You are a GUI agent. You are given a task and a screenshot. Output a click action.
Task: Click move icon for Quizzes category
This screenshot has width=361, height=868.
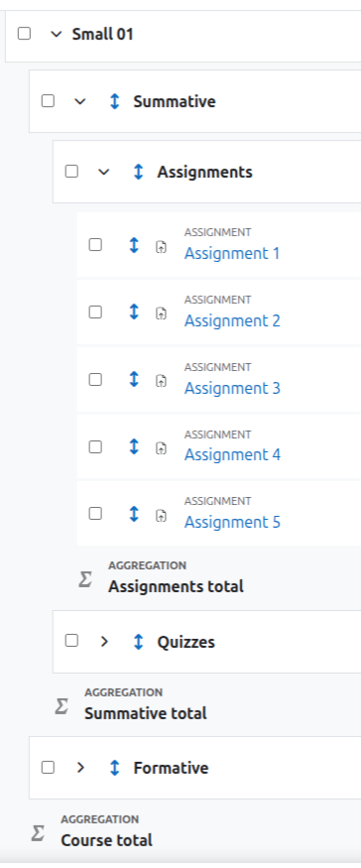139,642
